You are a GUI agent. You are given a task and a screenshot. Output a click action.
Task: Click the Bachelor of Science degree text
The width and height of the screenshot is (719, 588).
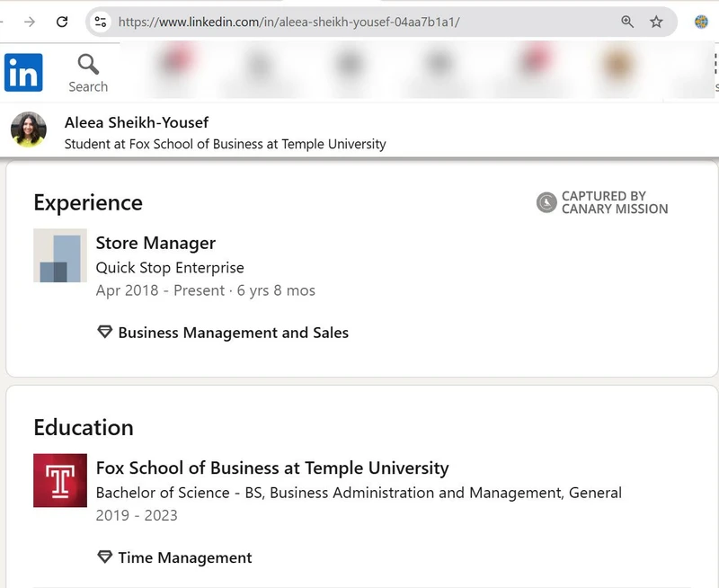[x=359, y=493]
